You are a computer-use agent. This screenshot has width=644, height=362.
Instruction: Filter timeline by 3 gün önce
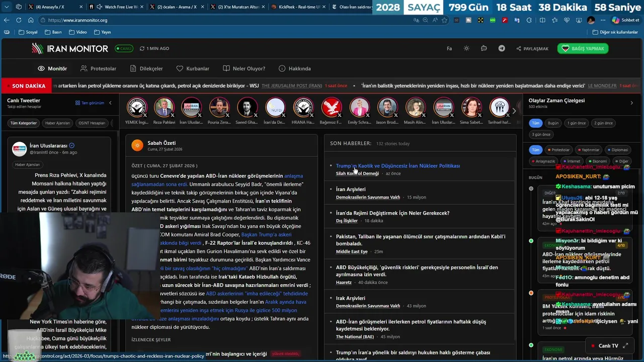(x=541, y=135)
